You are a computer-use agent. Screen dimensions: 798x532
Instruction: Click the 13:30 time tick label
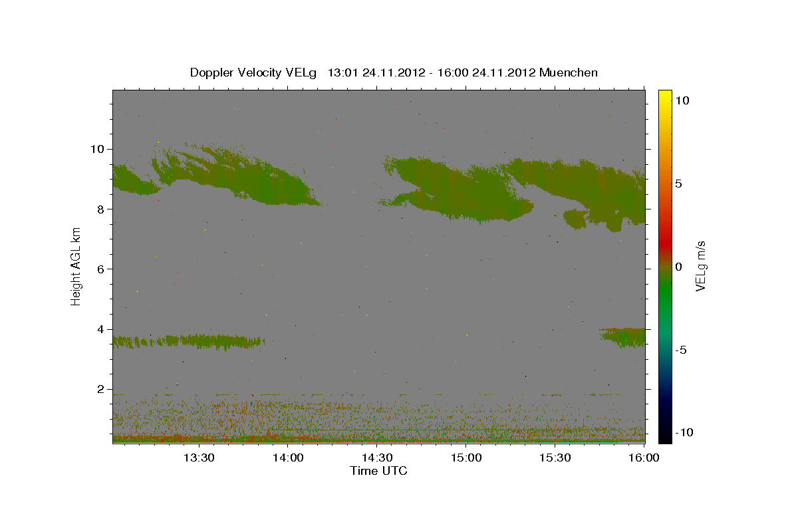[199, 458]
